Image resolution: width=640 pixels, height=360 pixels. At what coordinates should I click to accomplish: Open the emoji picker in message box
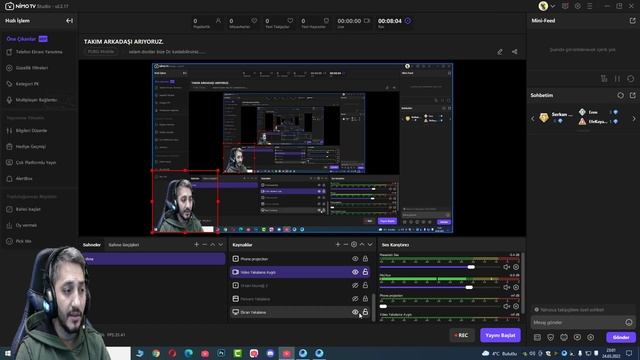629,322
